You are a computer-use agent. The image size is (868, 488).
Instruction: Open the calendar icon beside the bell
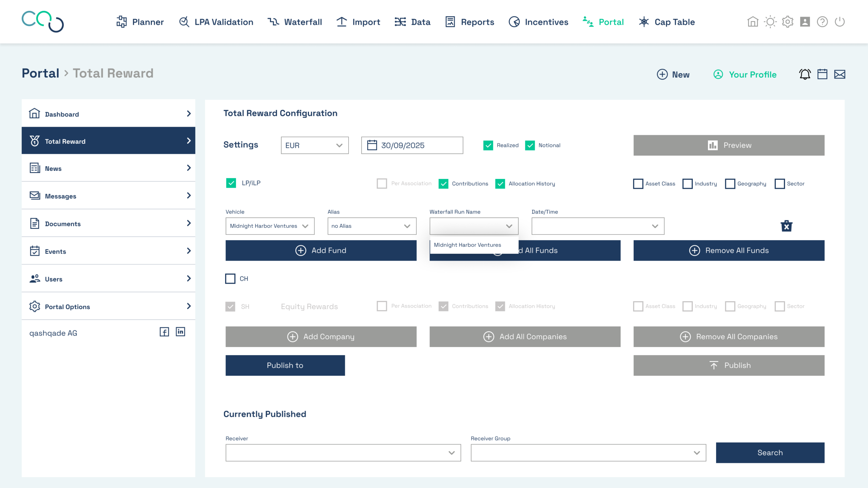822,74
